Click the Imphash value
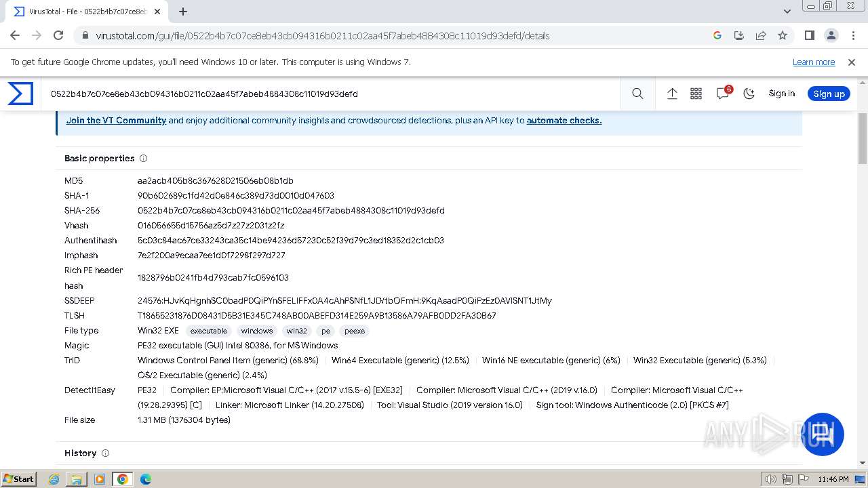This screenshot has width=868, height=488. coord(212,255)
